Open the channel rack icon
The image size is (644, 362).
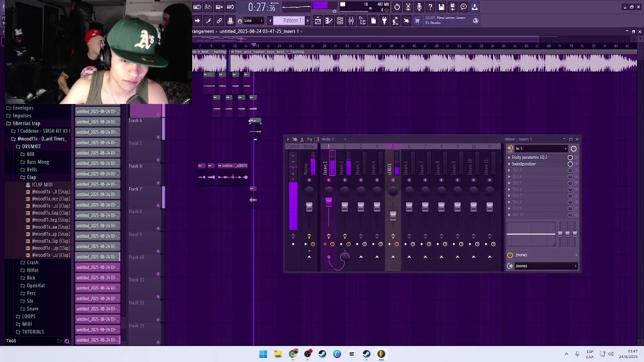click(340, 21)
